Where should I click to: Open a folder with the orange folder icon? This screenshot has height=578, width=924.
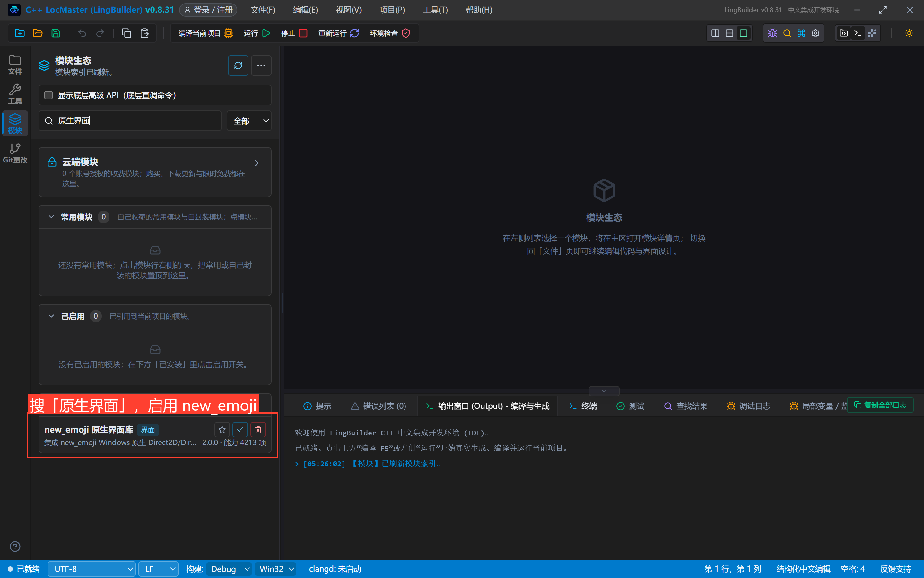[38, 33]
